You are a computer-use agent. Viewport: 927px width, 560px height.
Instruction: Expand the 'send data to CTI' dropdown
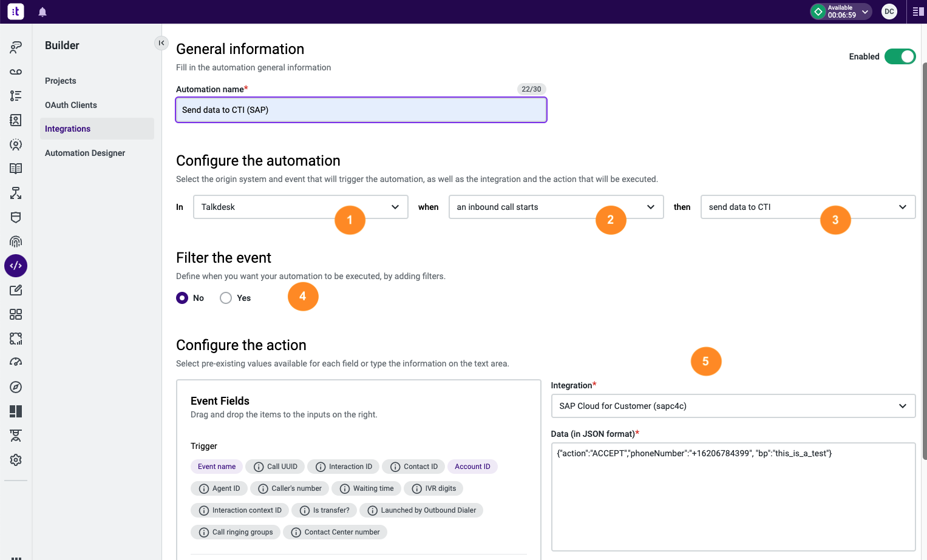(808, 207)
